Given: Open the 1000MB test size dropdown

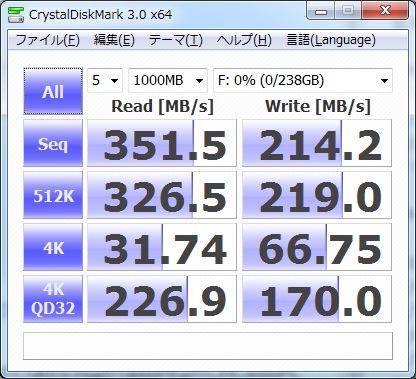Looking at the screenshot, I should pos(168,80).
